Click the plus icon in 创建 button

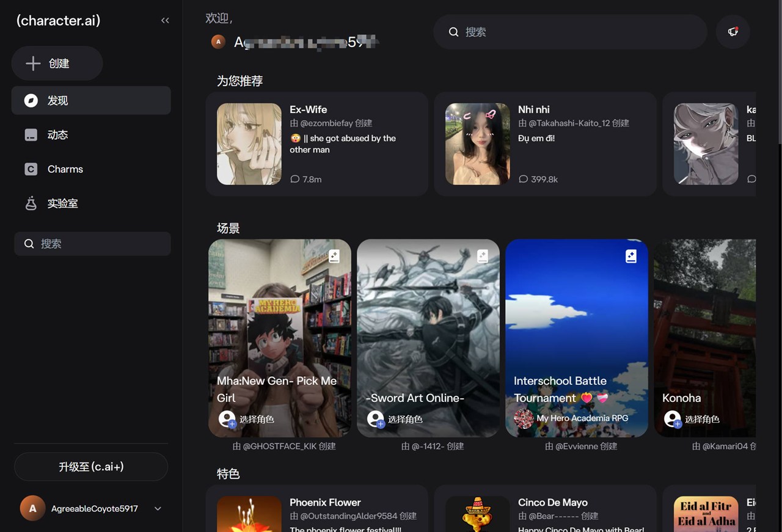(33, 64)
